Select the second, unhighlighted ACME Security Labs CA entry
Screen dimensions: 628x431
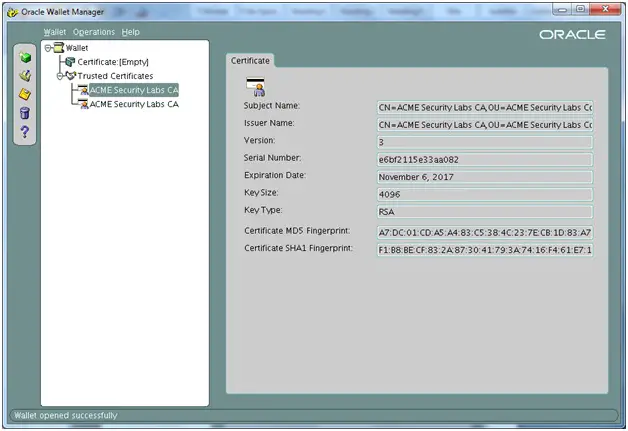pyautogui.click(x=134, y=104)
